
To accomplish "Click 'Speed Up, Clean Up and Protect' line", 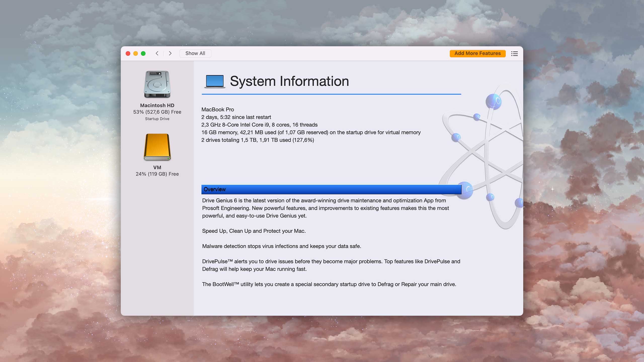I will (254, 231).
